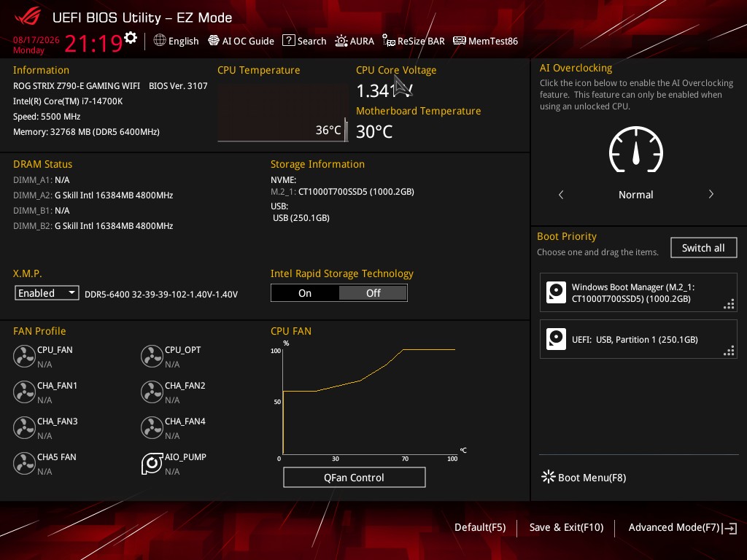
Task: Click the CHA_FAN4 fan icon
Action: (152, 428)
